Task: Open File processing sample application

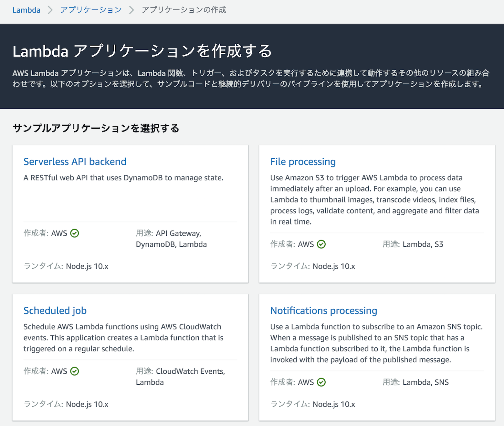Action: point(303,162)
